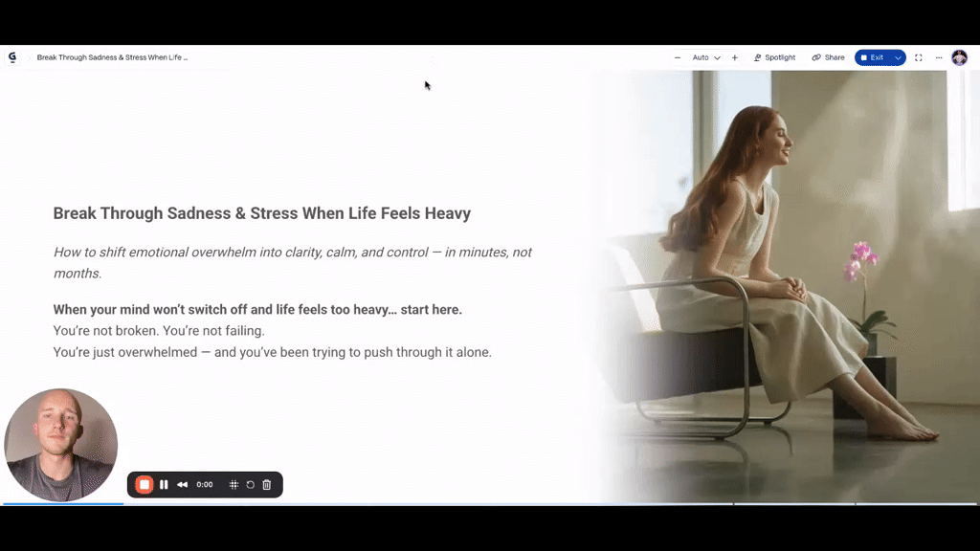Open the Auto zoom dropdown

pyautogui.click(x=706, y=57)
